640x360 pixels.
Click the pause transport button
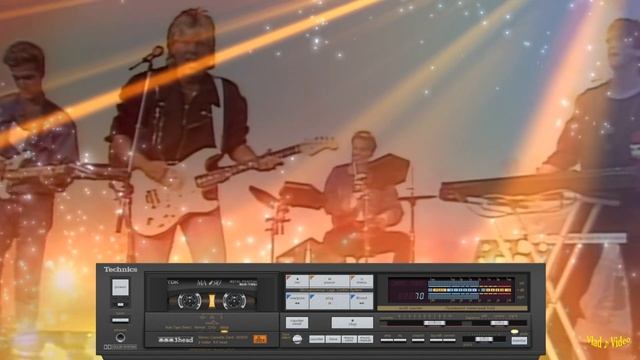tap(329, 281)
